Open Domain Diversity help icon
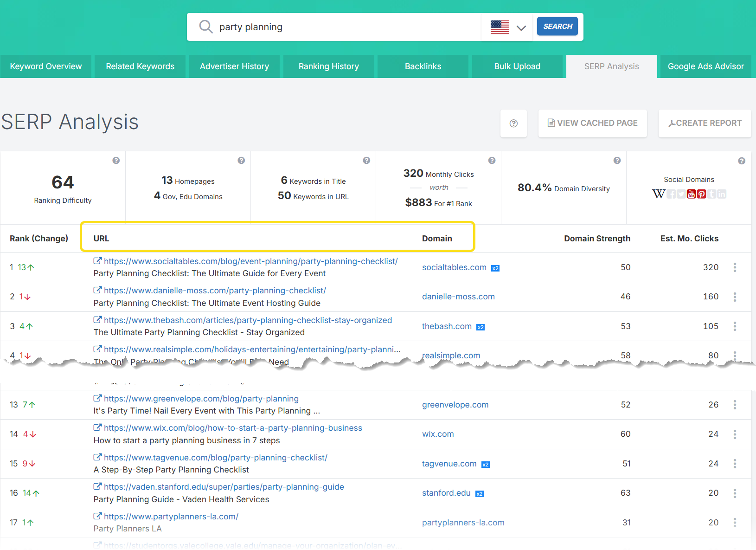This screenshot has height=550, width=756. pos(617,161)
